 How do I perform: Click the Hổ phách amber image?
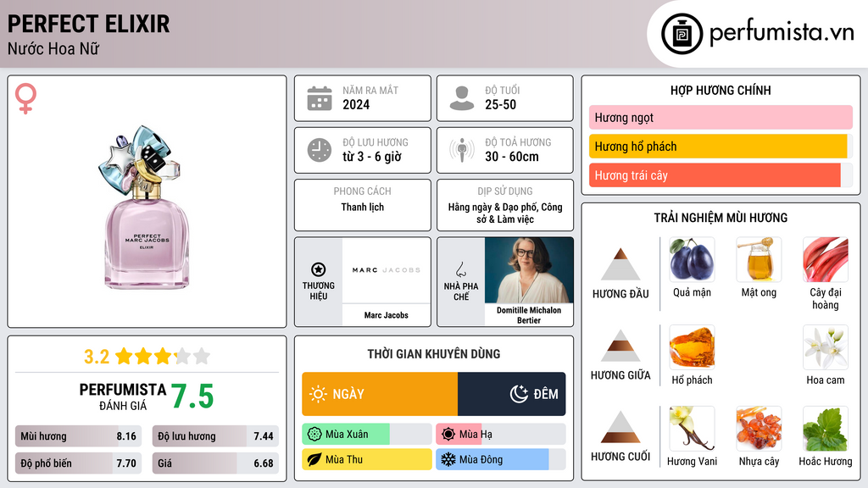(692, 347)
